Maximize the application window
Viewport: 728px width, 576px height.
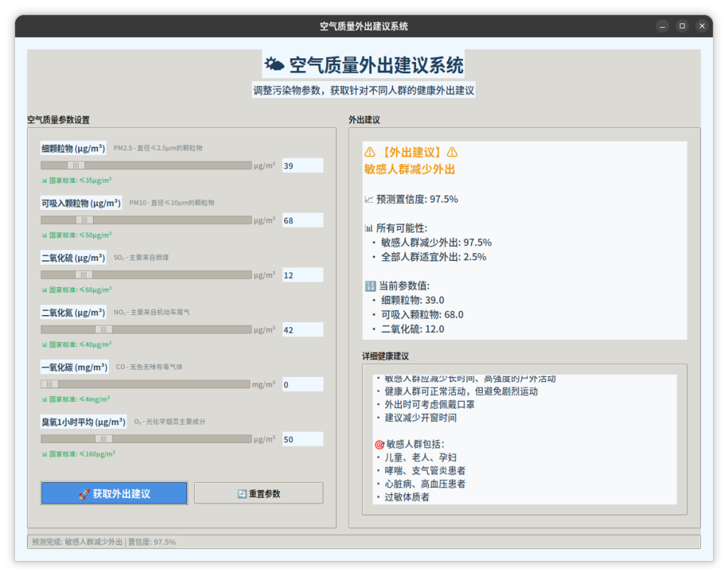point(682,26)
